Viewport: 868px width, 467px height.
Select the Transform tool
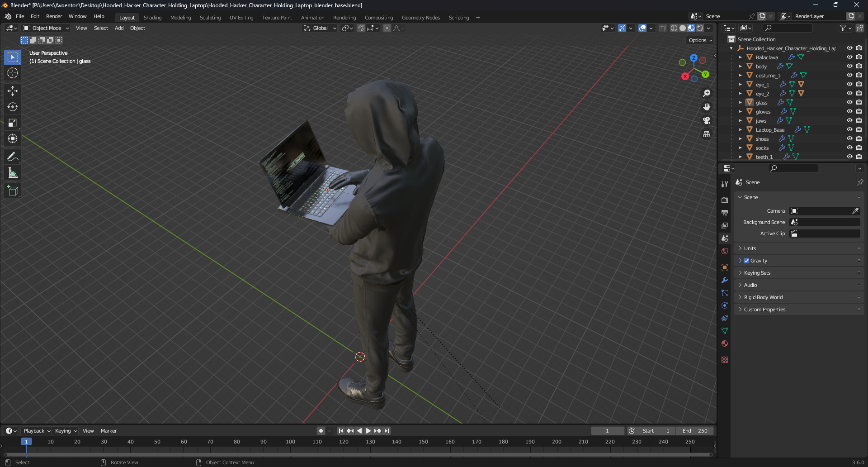13,138
